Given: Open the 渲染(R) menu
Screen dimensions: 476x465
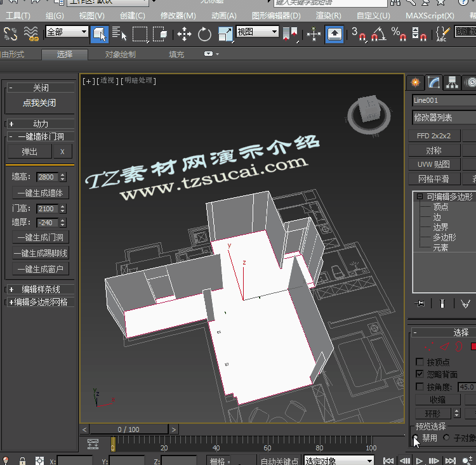Looking at the screenshot, I should pos(328,15).
